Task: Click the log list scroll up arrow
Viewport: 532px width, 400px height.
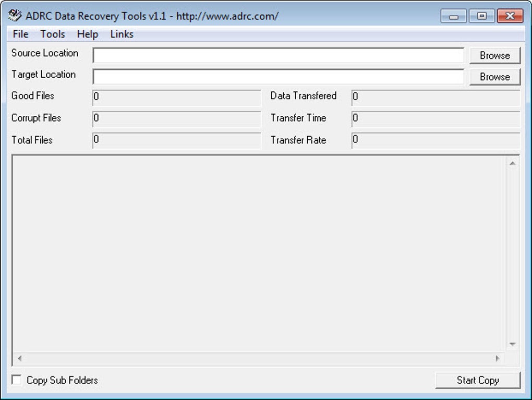Action: [x=512, y=164]
